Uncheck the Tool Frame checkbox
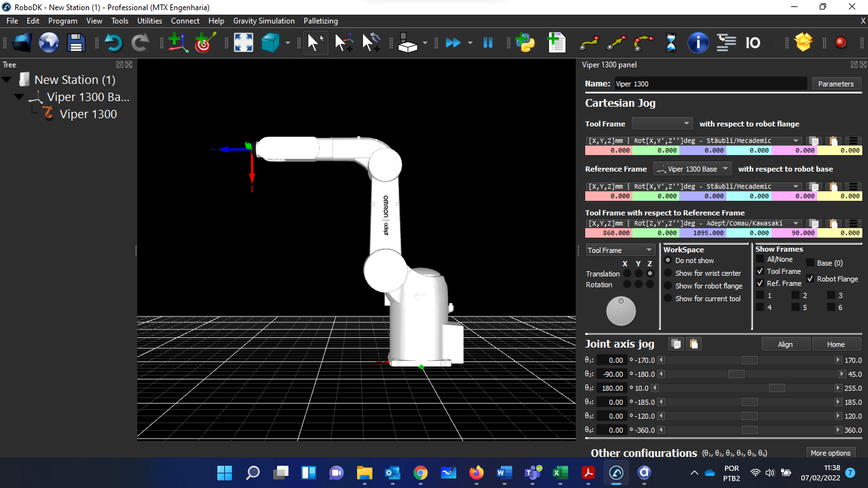Image resolution: width=868 pixels, height=488 pixels. coord(760,271)
